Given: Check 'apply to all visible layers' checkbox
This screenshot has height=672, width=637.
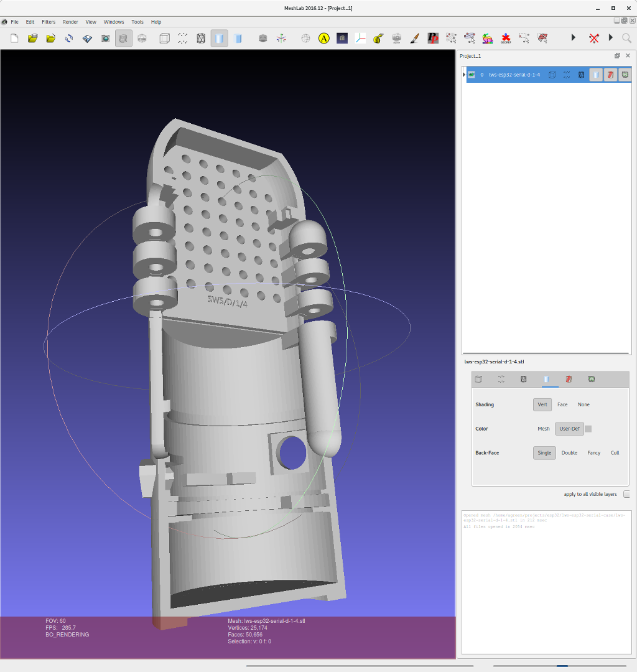Looking at the screenshot, I should (x=626, y=494).
